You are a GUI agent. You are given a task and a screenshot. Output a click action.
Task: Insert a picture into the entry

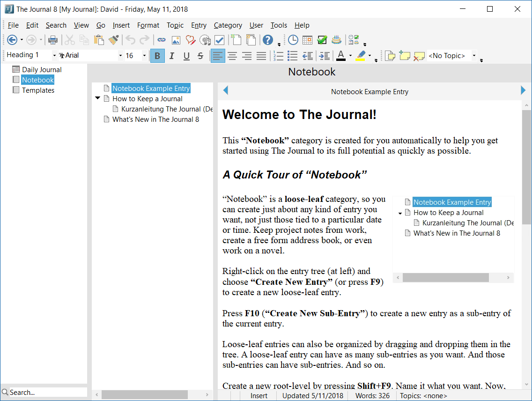coord(176,40)
